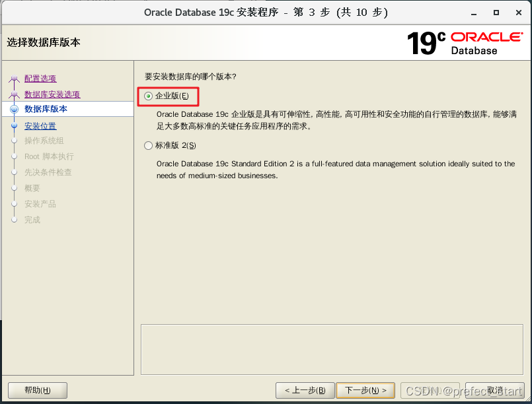Open the 安装位置 step link

coord(40,125)
